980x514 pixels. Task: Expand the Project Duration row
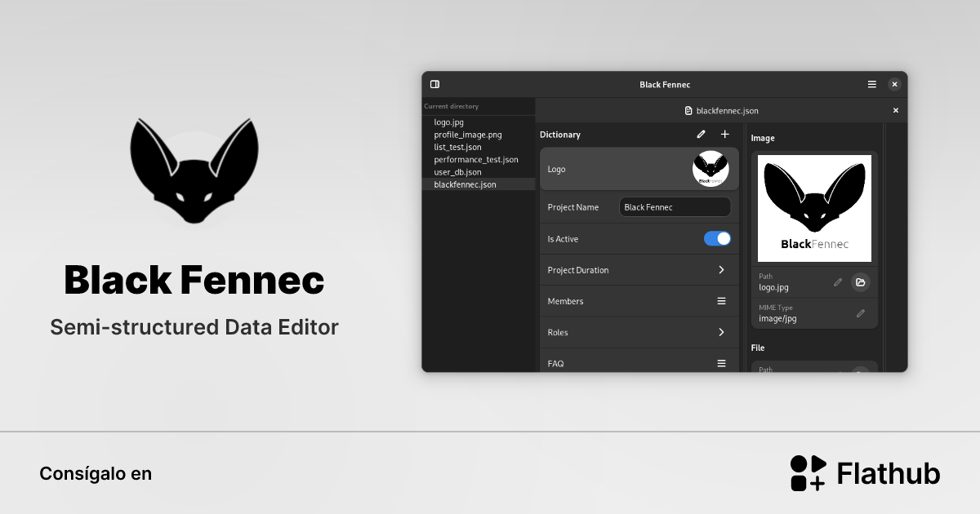click(720, 269)
